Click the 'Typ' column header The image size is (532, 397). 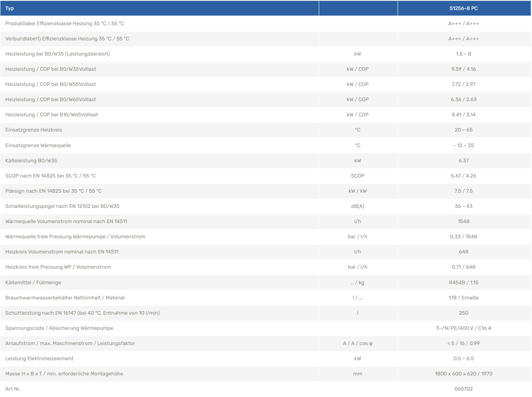10,8
